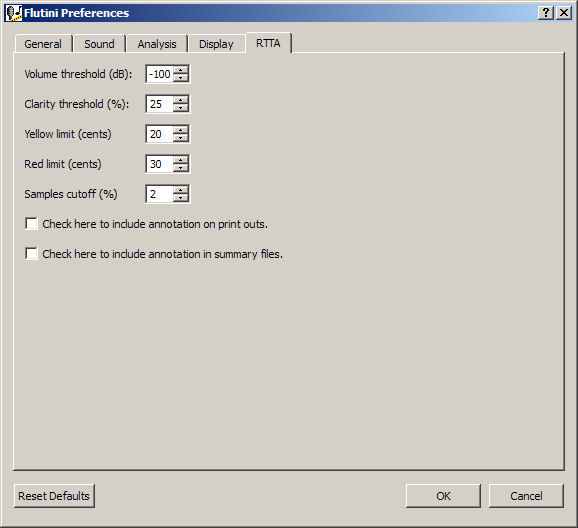The image size is (578, 528).
Task: Click the Samples cutoff input field
Action: (x=160, y=194)
